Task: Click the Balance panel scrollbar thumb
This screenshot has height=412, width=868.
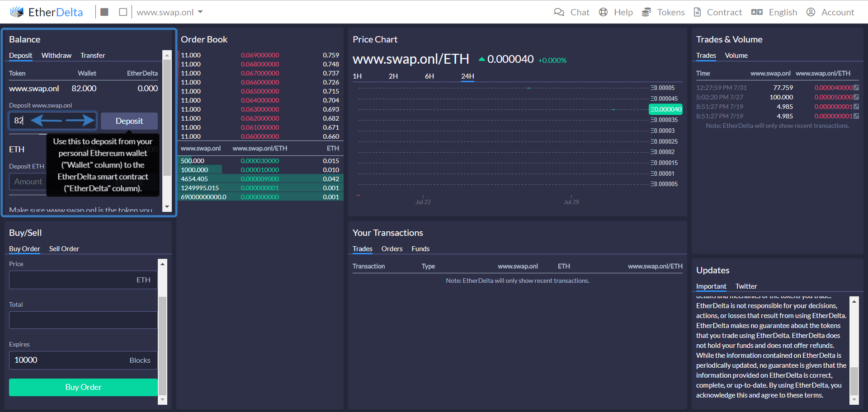Action: [167, 117]
